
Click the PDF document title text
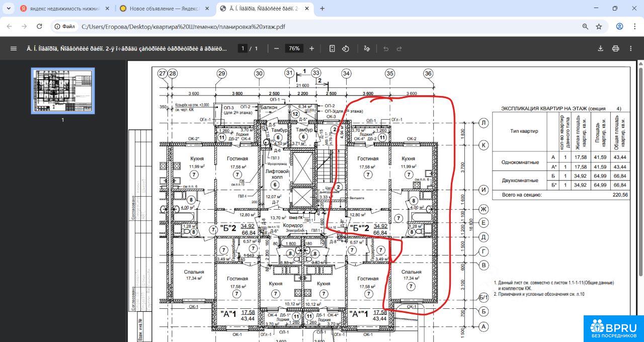coord(126,48)
